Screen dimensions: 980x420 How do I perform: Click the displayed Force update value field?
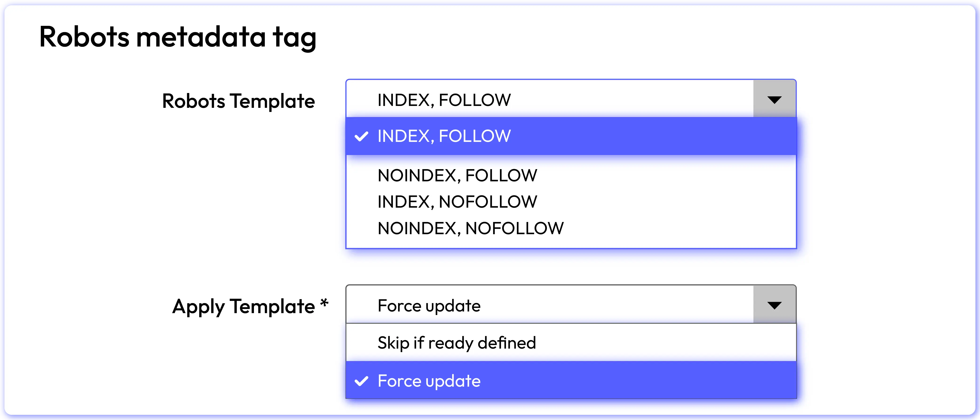click(x=429, y=306)
